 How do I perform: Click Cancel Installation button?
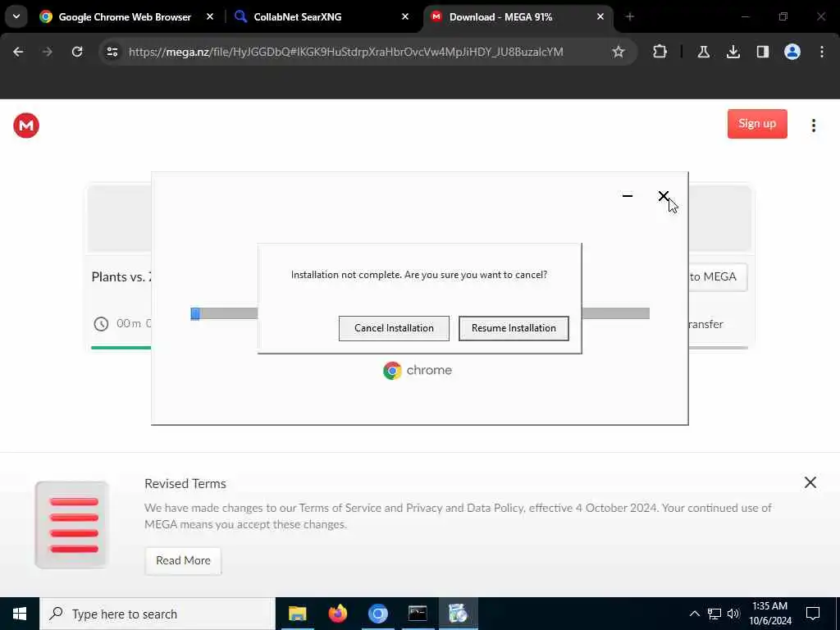point(394,328)
